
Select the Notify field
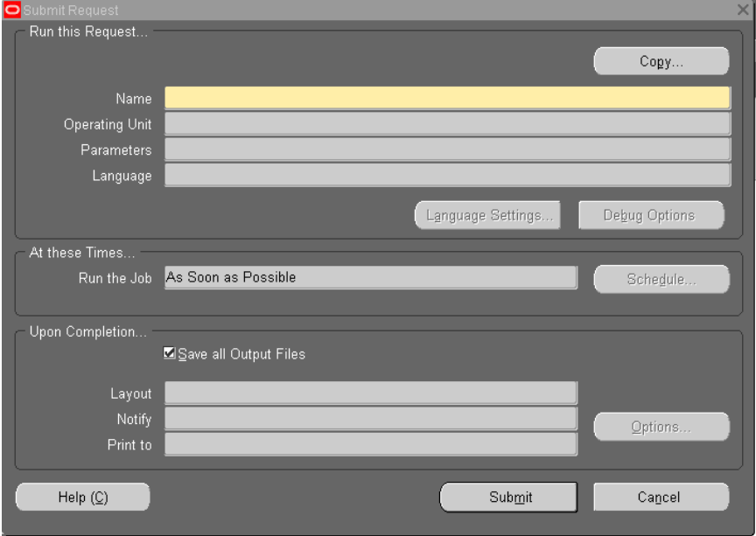pyautogui.click(x=370, y=419)
